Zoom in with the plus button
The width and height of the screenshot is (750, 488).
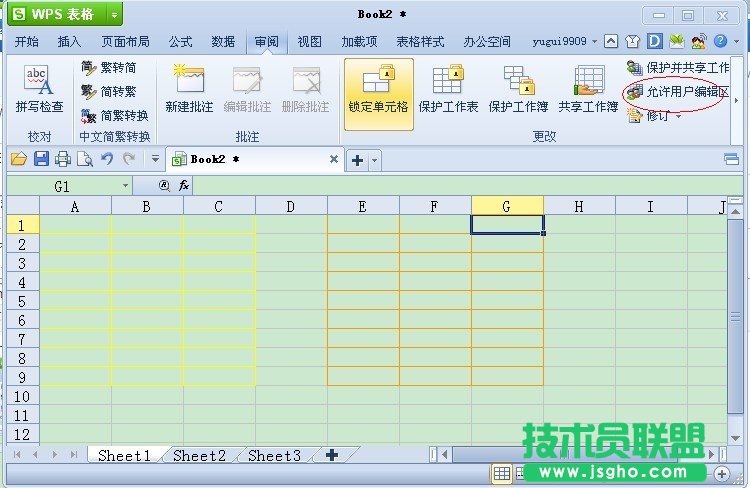click(x=721, y=475)
